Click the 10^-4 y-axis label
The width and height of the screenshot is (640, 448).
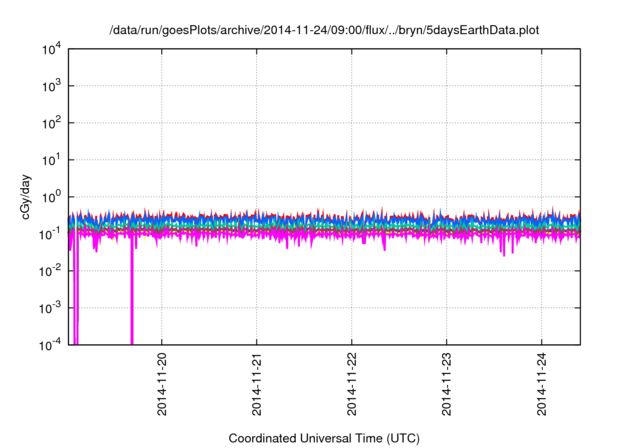click(x=50, y=346)
